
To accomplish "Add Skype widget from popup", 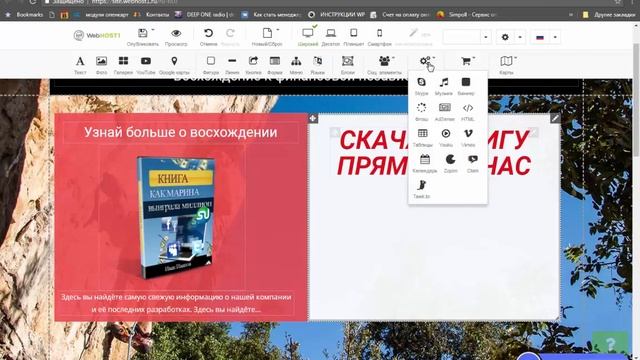I will [x=421, y=86].
